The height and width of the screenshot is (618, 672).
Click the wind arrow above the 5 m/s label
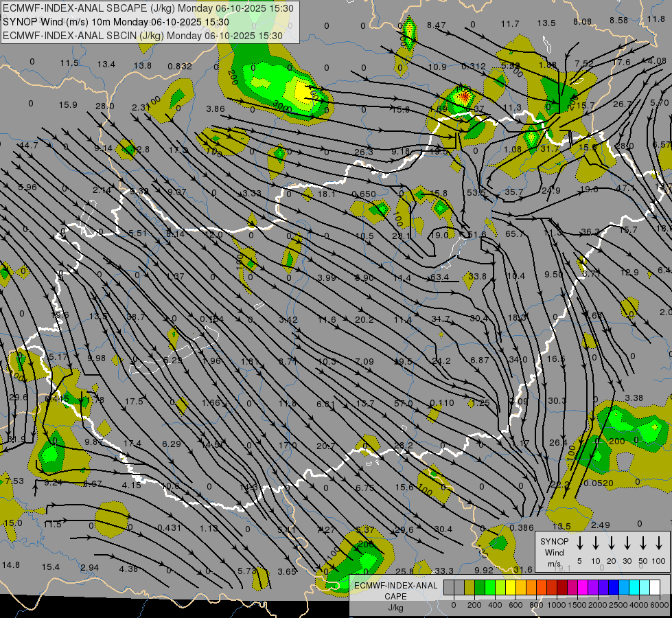click(579, 542)
